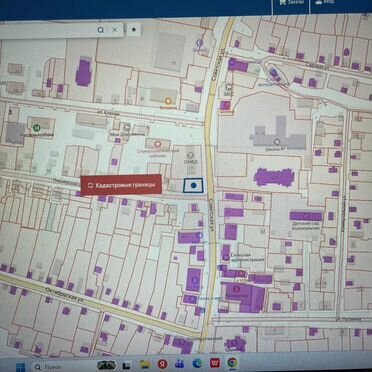Click the orange Бухарова marker icon
This screenshot has width=372, height=372.
click(168, 100)
